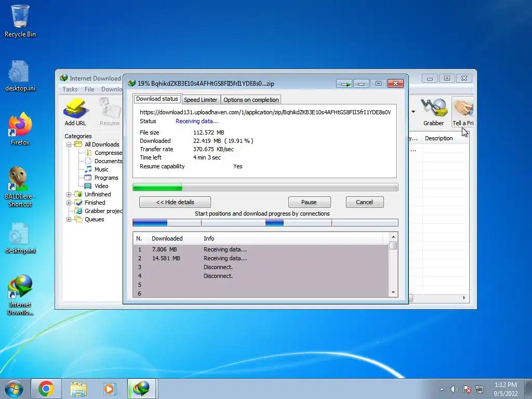Click the green download progress bar
The height and width of the screenshot is (399, 532).
pos(265,187)
